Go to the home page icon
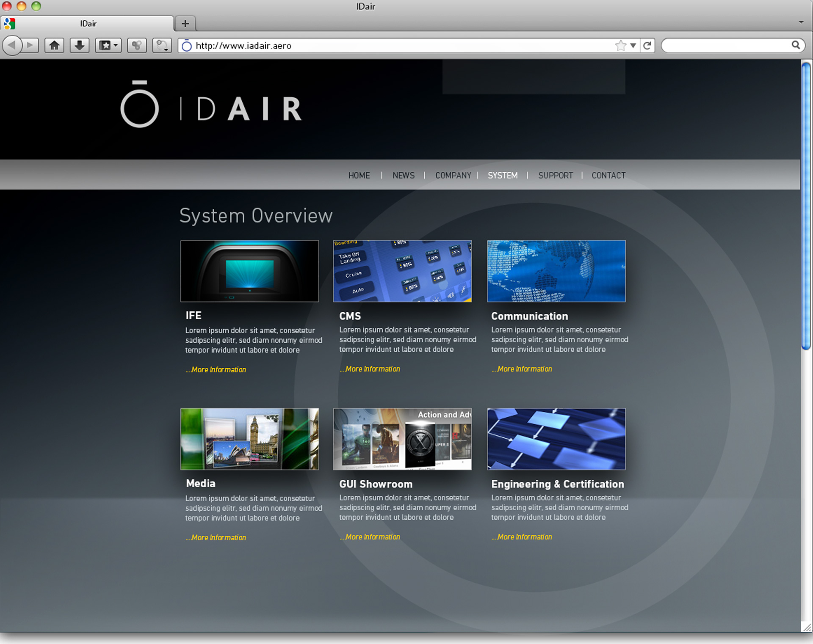The height and width of the screenshot is (644, 813). (54, 45)
